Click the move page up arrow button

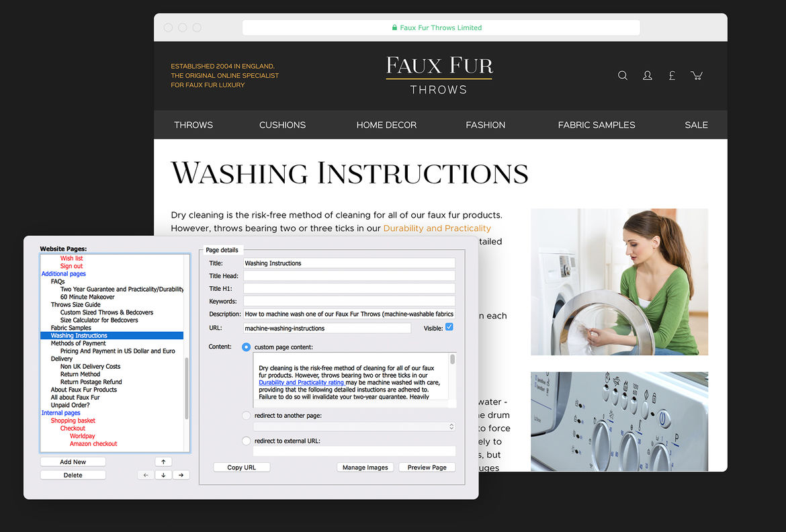click(163, 461)
